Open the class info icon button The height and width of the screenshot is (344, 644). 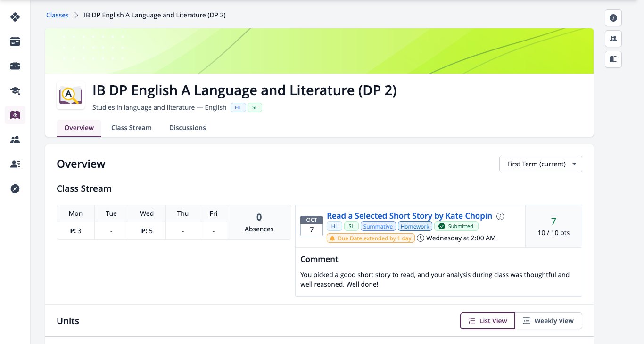[613, 18]
